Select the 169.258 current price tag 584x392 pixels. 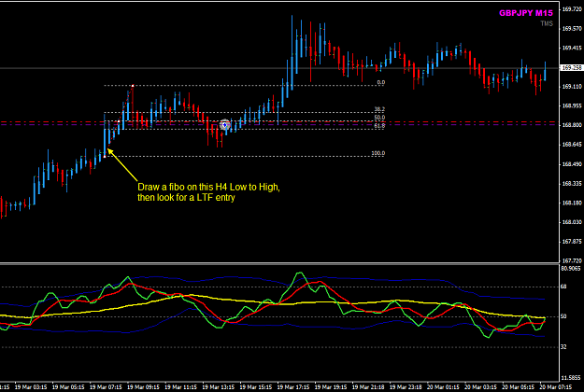point(572,68)
